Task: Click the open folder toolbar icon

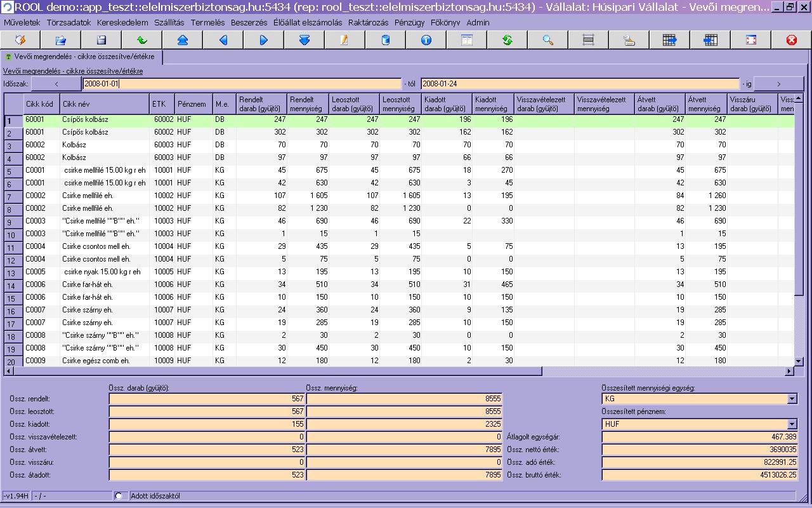Action: 60,40
